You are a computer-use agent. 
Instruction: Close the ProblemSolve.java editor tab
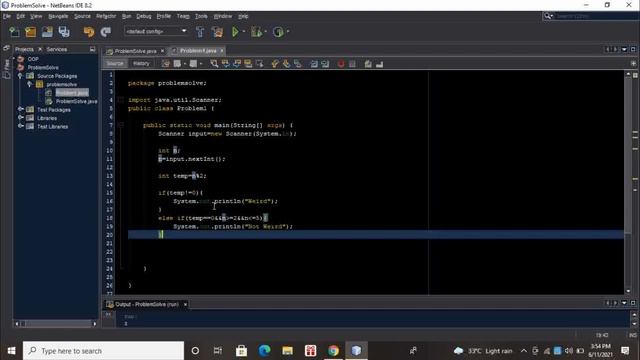pos(162,51)
